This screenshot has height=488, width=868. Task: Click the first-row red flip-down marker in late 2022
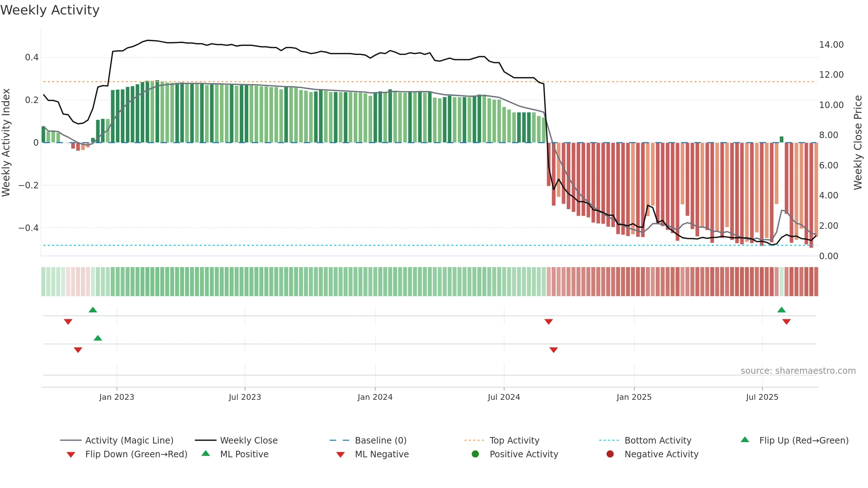[x=68, y=322]
